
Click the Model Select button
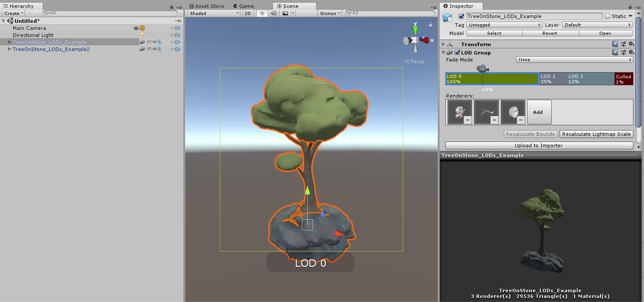pyautogui.click(x=494, y=33)
